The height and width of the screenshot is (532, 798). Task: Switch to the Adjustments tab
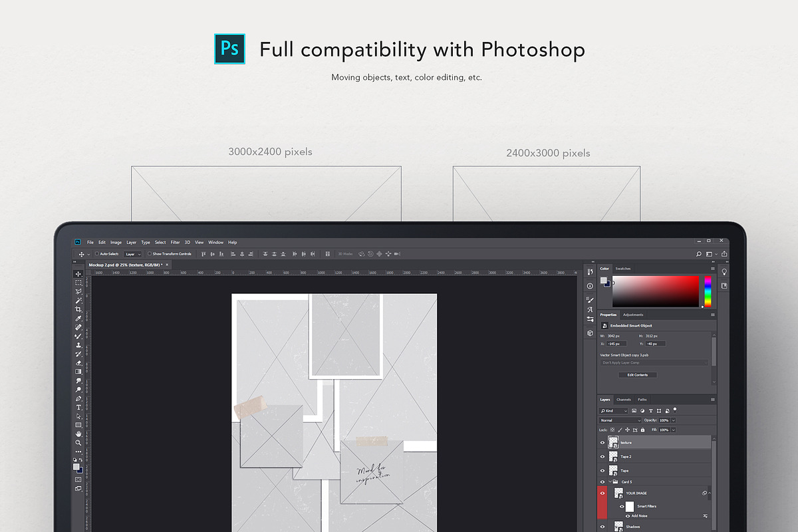[x=633, y=315]
